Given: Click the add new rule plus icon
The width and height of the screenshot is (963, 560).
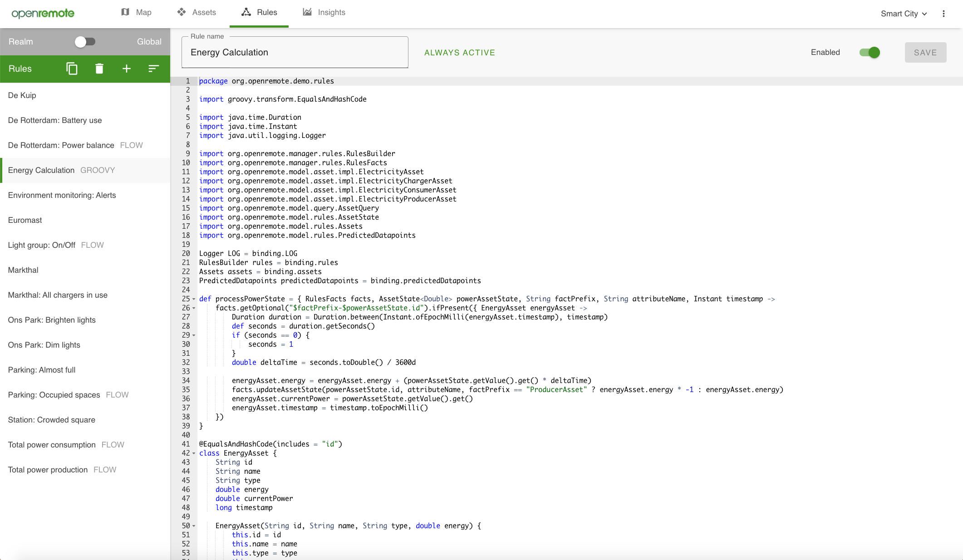Looking at the screenshot, I should click(x=127, y=69).
